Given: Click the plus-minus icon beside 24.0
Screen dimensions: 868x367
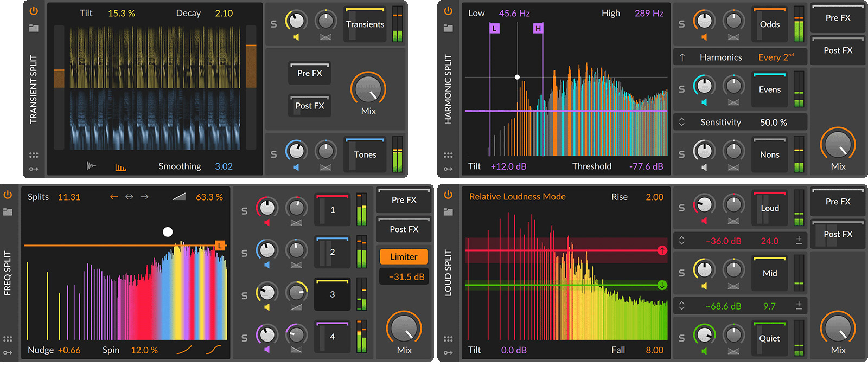Looking at the screenshot, I should tap(799, 240).
